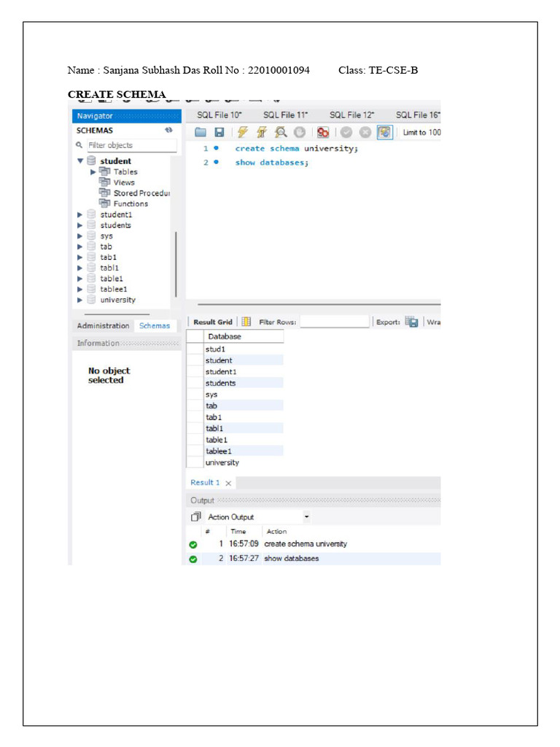The height and width of the screenshot is (747, 560).
Task: Switch to the SQL File 16 tab
Action: pos(418,115)
